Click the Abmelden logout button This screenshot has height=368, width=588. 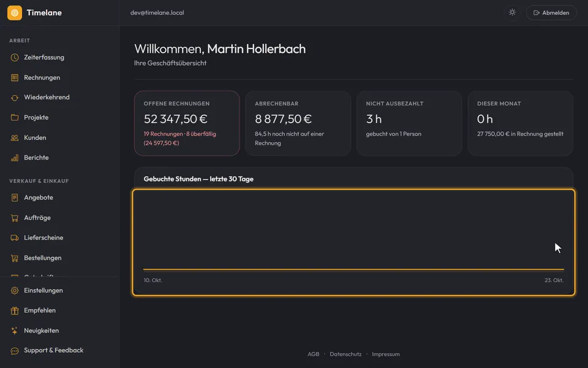(x=551, y=13)
